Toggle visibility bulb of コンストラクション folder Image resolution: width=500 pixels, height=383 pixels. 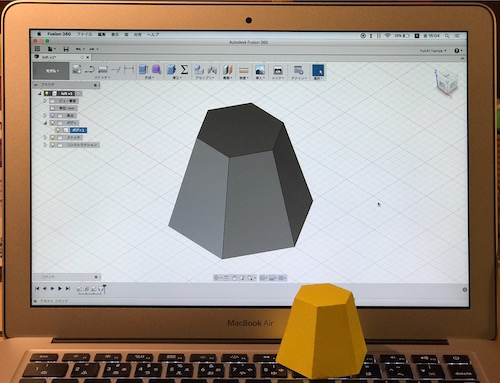[52, 145]
